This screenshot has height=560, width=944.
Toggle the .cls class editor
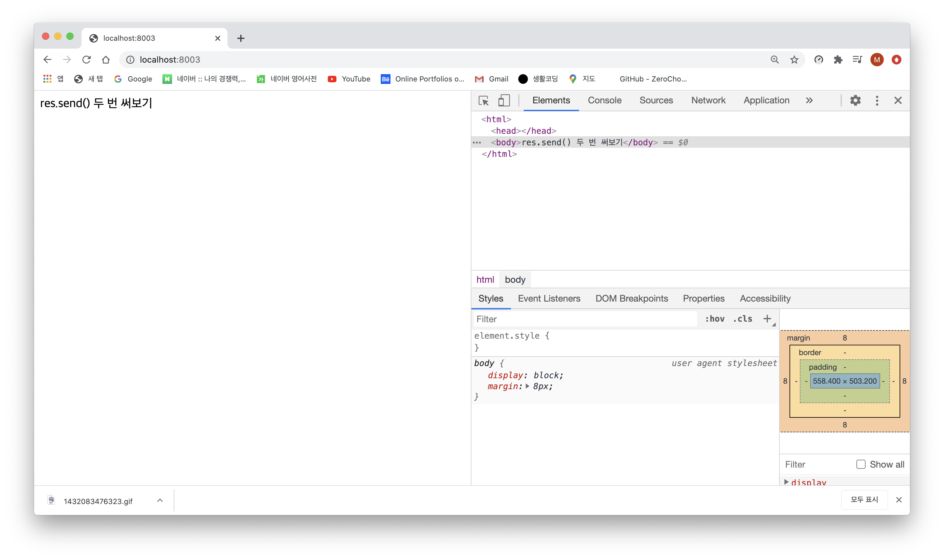coord(742,319)
